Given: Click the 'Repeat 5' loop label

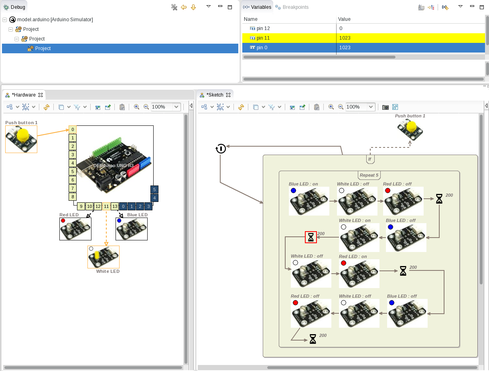Looking at the screenshot, I should click(x=369, y=175).
